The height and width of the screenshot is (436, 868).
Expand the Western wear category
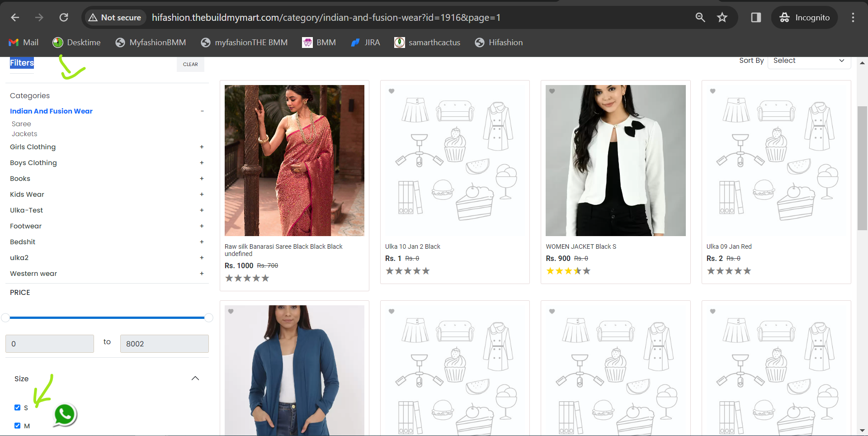click(x=202, y=274)
